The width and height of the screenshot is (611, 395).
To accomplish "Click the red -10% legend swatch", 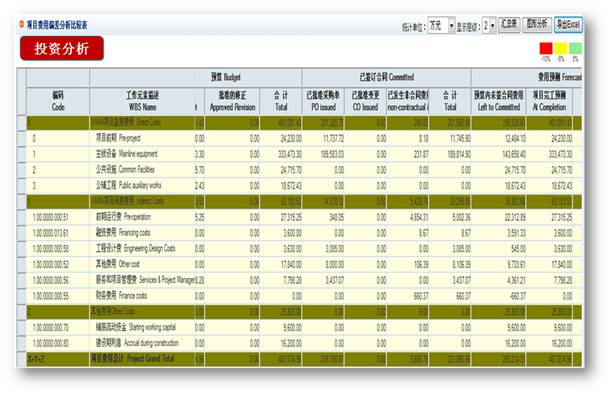I will point(546,48).
